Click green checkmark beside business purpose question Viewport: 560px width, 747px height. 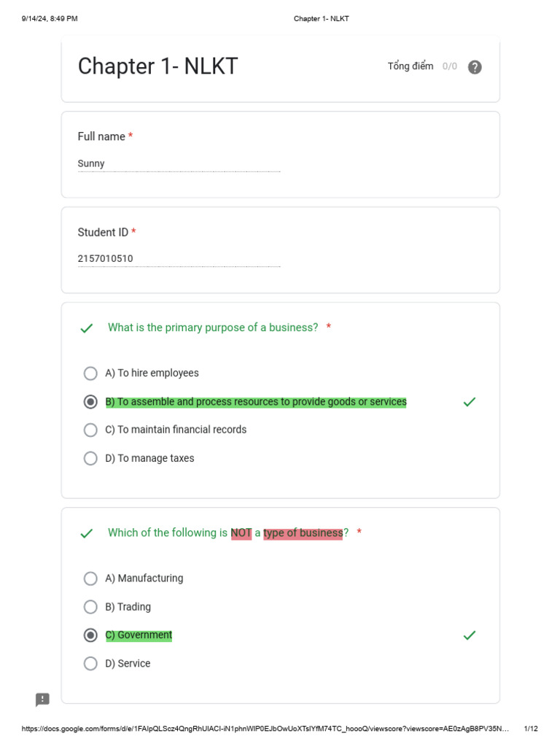point(87,328)
